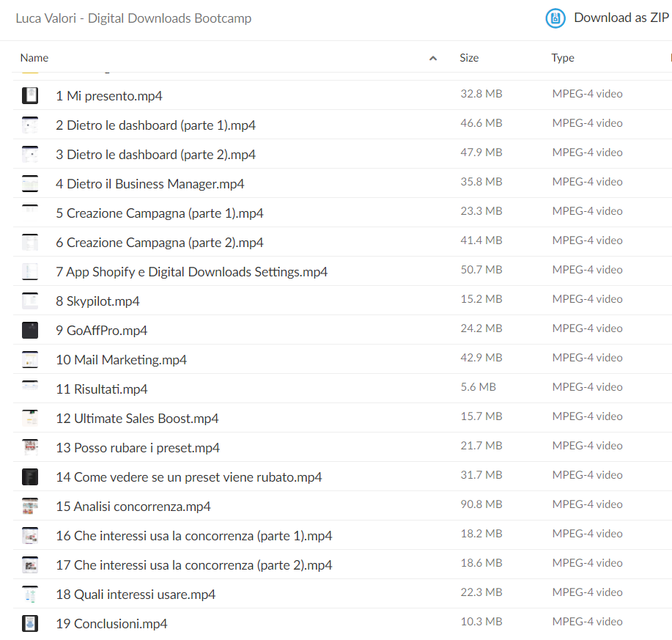
Task: Click the 35.8 MB size value
Action: 481,182
